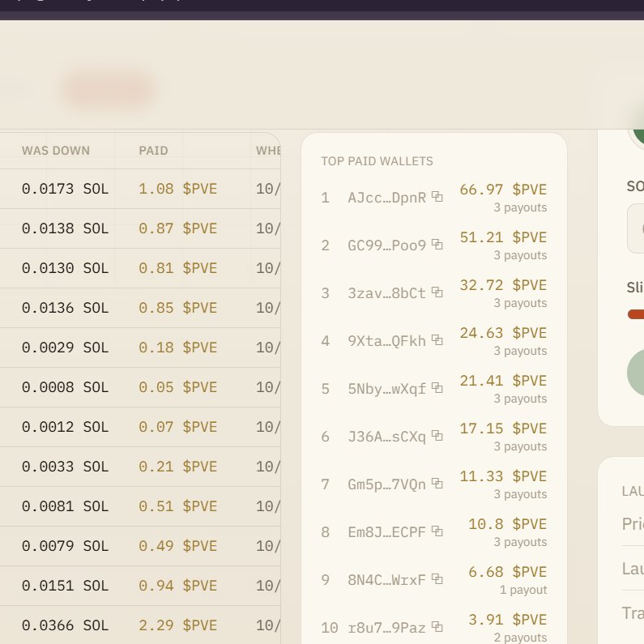
Task: Click the 6.68 $PVE amount
Action: [x=508, y=572]
